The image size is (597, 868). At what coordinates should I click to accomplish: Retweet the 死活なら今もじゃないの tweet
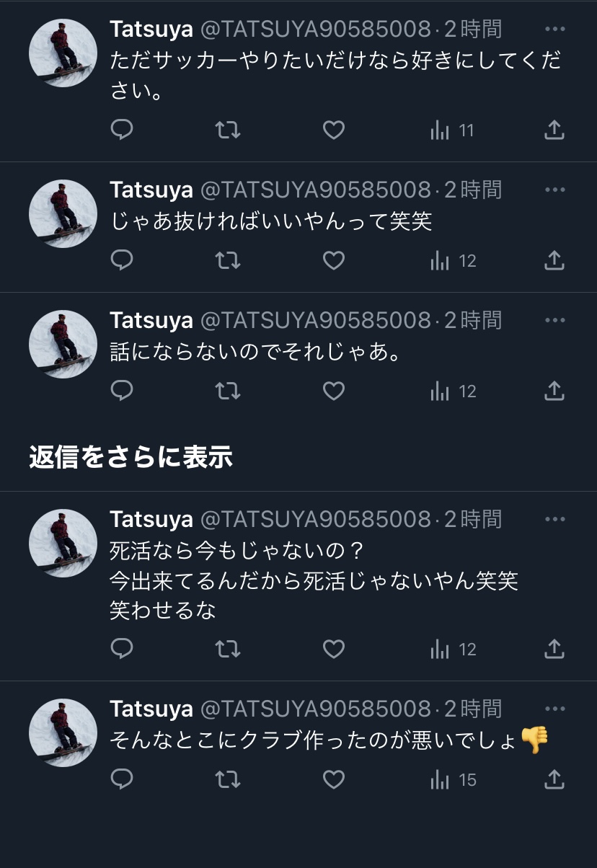click(x=228, y=650)
